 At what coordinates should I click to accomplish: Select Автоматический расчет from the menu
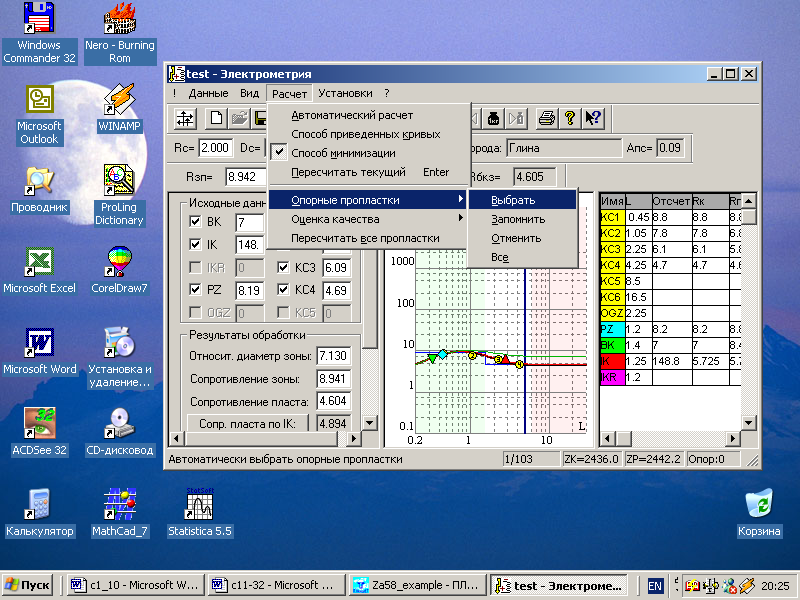tap(368, 115)
